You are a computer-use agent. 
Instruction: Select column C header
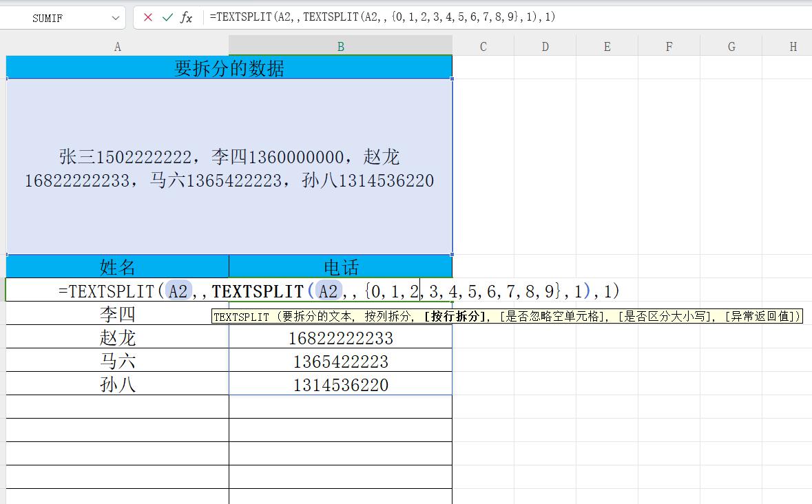coord(483,47)
